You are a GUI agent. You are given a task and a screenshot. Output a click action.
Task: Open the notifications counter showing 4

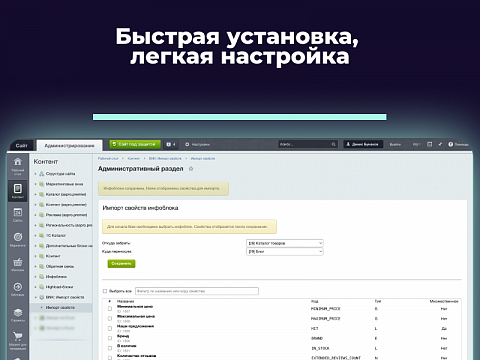[x=171, y=144]
